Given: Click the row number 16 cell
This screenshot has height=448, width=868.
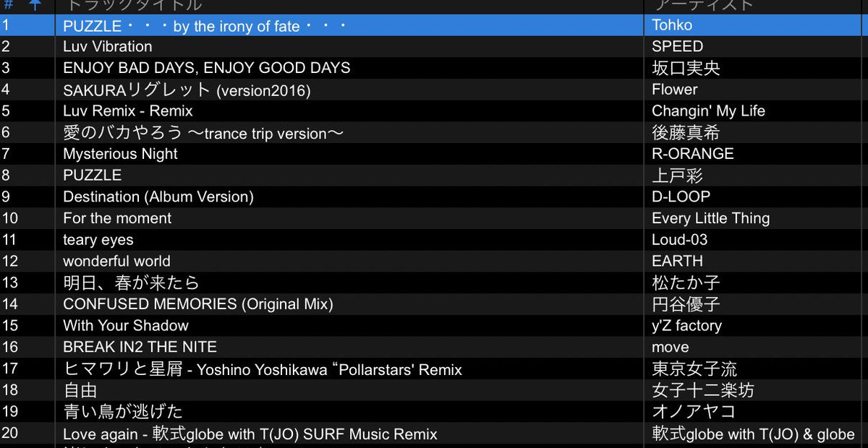Looking at the screenshot, I should click(x=9, y=347).
